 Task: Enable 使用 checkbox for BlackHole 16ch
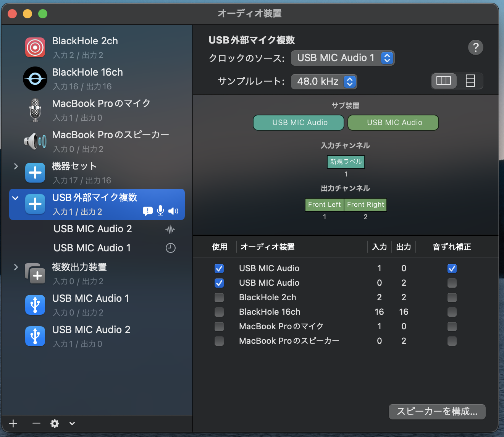(219, 312)
